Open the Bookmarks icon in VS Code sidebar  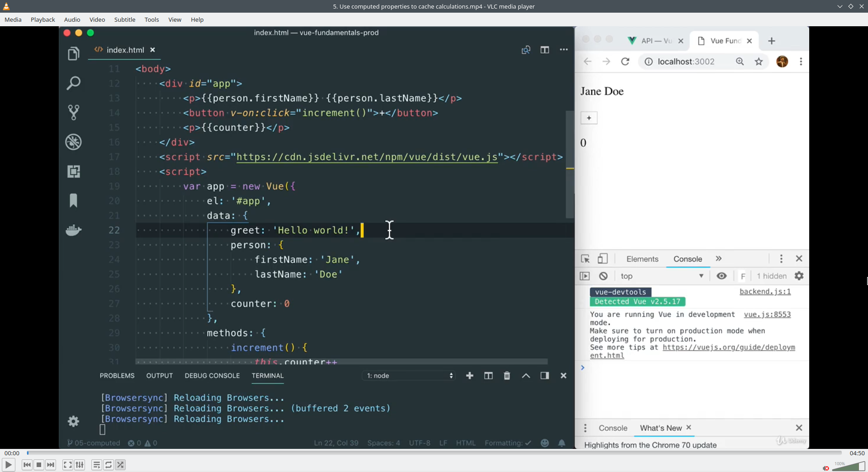click(x=73, y=200)
